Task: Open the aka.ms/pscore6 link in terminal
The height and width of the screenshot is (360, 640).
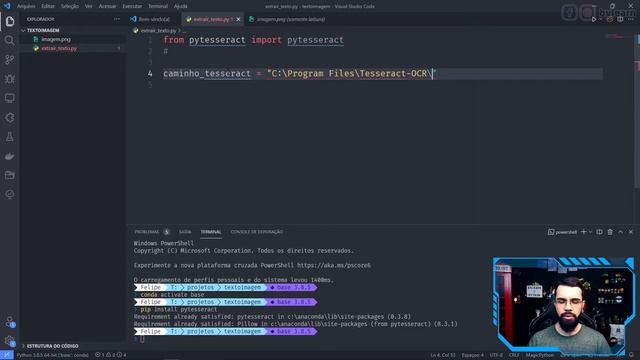Action: 334,265
